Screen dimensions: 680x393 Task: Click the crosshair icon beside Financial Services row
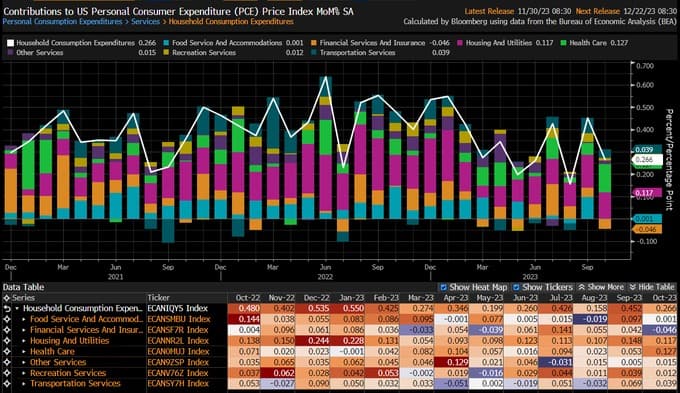[7, 330]
